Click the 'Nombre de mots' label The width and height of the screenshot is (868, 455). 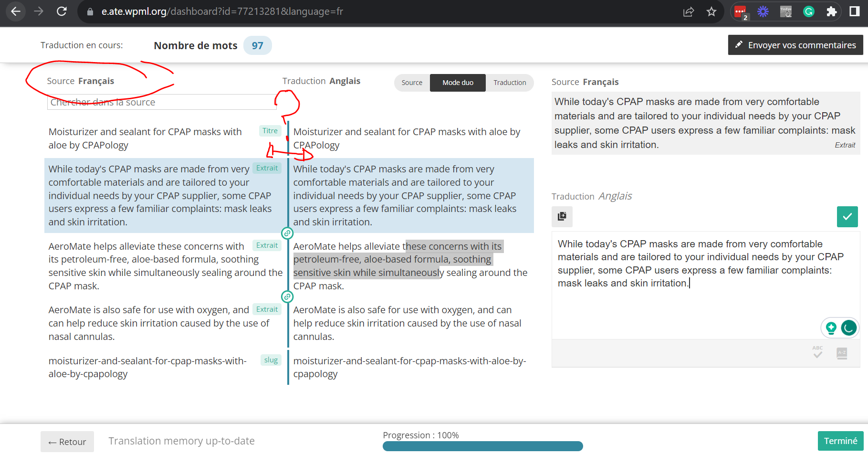(x=195, y=45)
